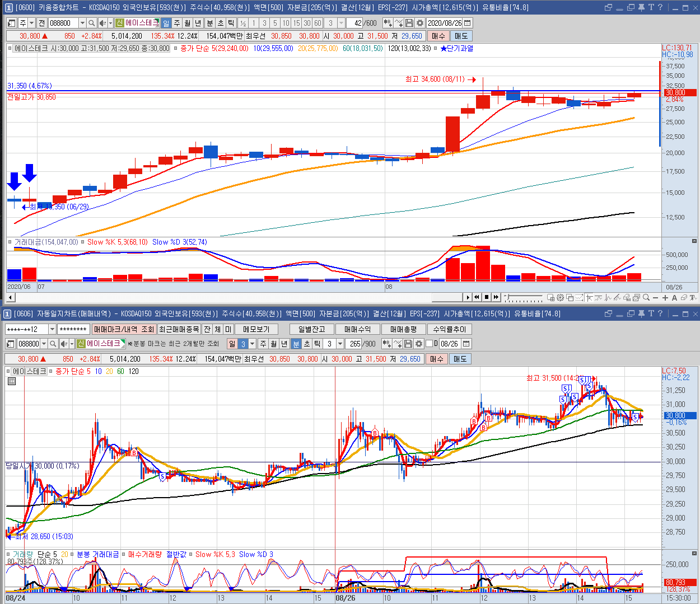Select the 잔 filter button

click(207, 329)
